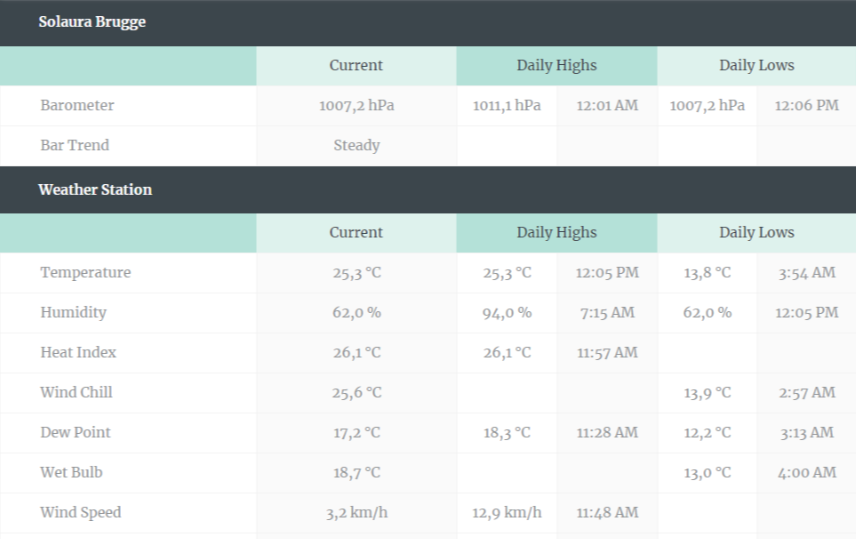Select the 1011,1 hPa daily high value
The width and height of the screenshot is (856, 539).
tap(507, 105)
